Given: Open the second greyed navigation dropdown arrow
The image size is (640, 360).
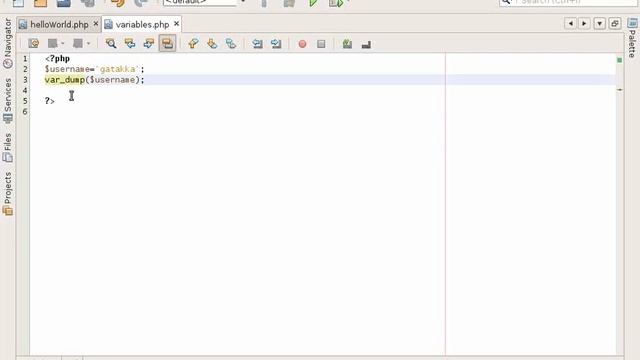Looking at the screenshot, I should [88, 44].
